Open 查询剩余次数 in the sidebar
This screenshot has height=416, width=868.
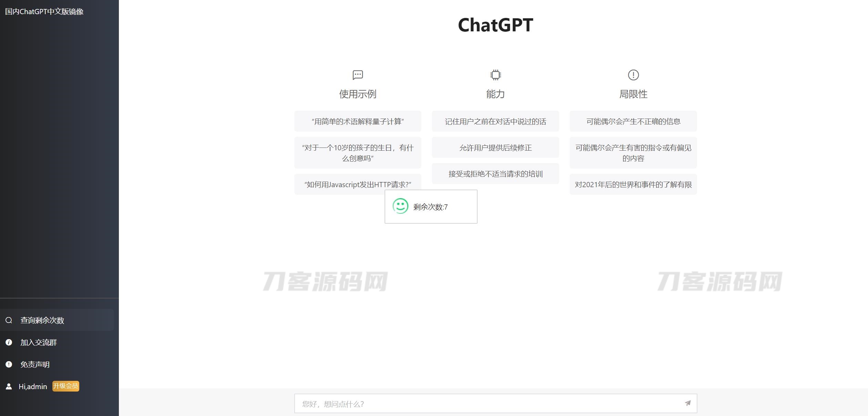(x=42, y=320)
